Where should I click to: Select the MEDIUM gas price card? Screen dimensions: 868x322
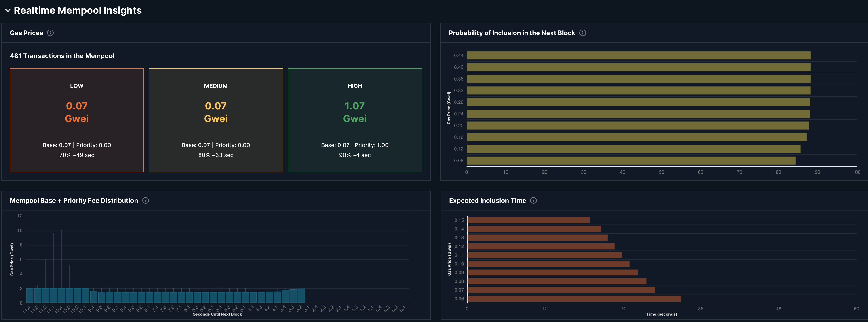tap(216, 120)
